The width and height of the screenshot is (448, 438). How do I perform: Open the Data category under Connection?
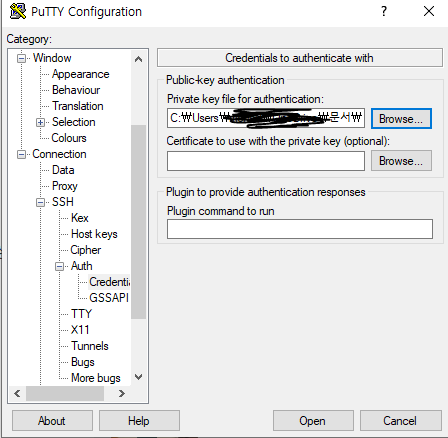[63, 170]
